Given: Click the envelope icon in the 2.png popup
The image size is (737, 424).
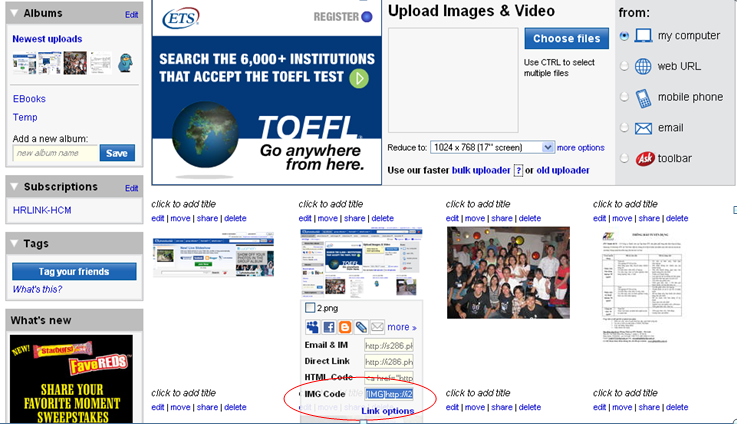Looking at the screenshot, I should (377, 326).
